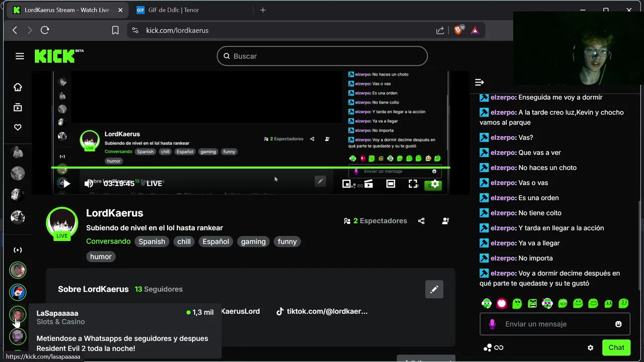Edit the Sobre LordKaerus section
The width and height of the screenshot is (644, 362).
coord(434,289)
